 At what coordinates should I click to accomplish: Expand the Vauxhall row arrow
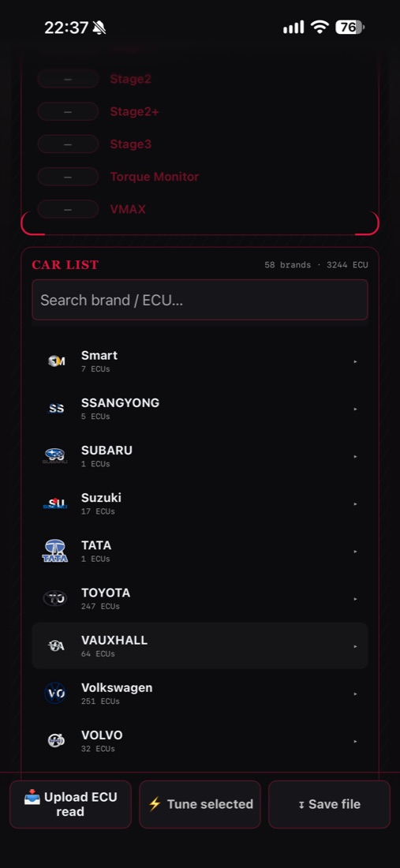355,646
